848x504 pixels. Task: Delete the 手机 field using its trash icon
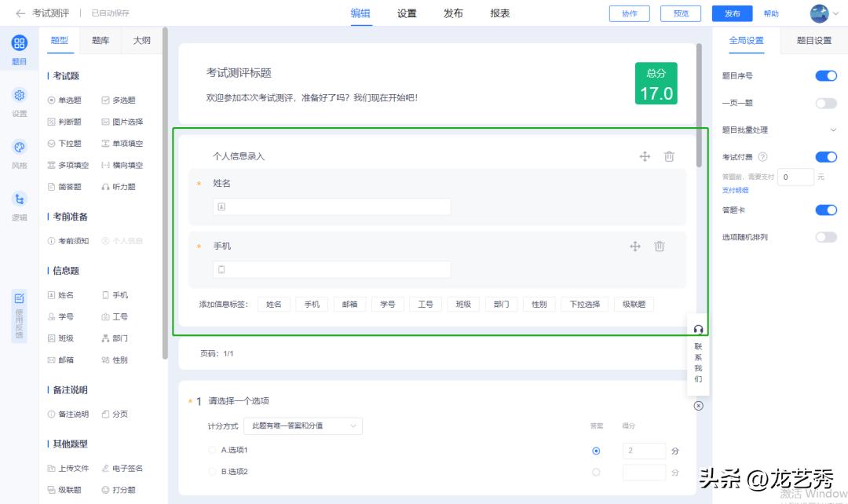(660, 246)
